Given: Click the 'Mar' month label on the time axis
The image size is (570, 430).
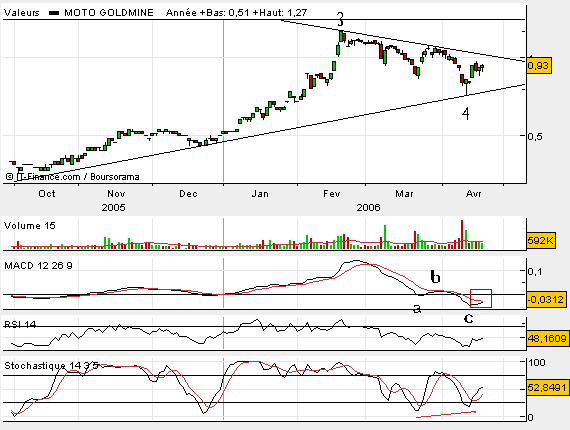Looking at the screenshot, I should 404,194.
